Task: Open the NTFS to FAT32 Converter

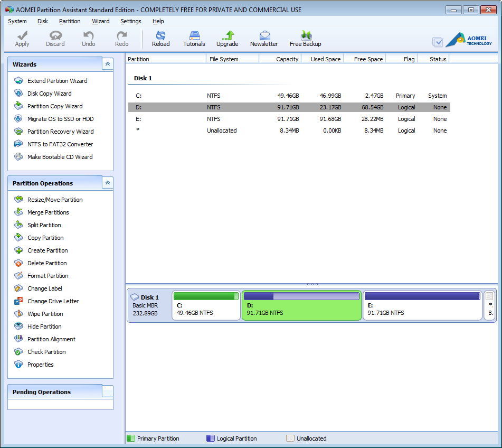Action: point(60,144)
